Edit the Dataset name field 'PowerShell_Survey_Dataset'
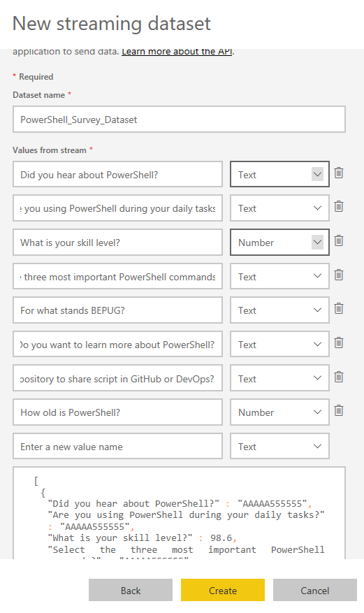The height and width of the screenshot is (613, 364). (180, 120)
